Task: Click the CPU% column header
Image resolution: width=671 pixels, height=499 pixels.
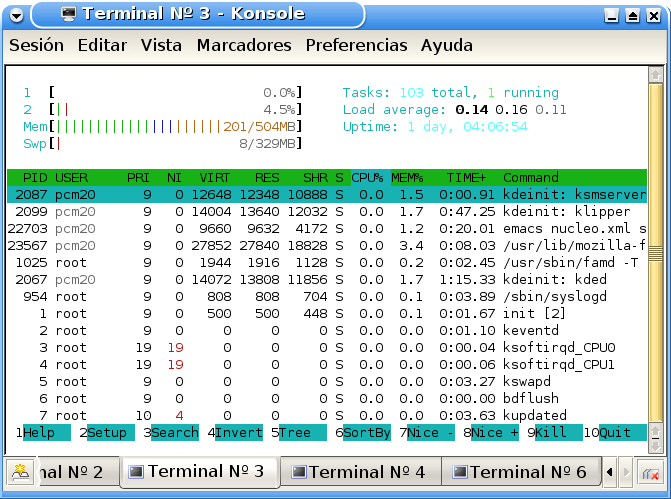Action: [x=367, y=177]
